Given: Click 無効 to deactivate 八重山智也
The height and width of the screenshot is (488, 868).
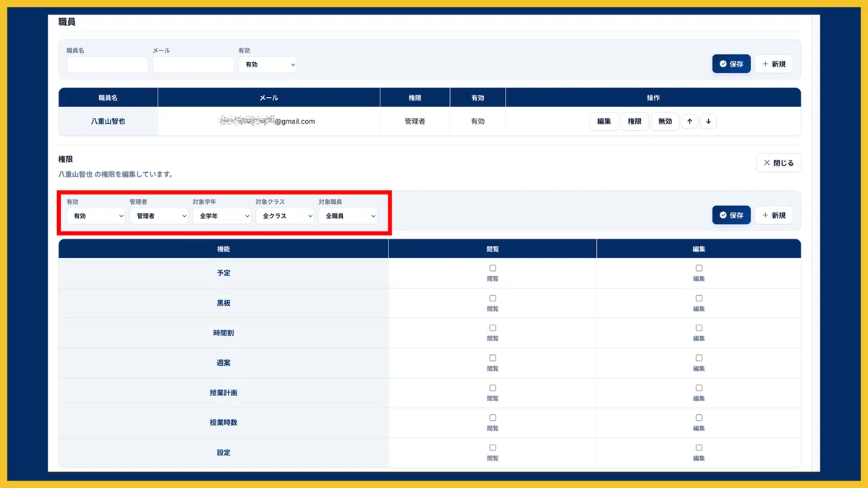Looking at the screenshot, I should pos(665,121).
